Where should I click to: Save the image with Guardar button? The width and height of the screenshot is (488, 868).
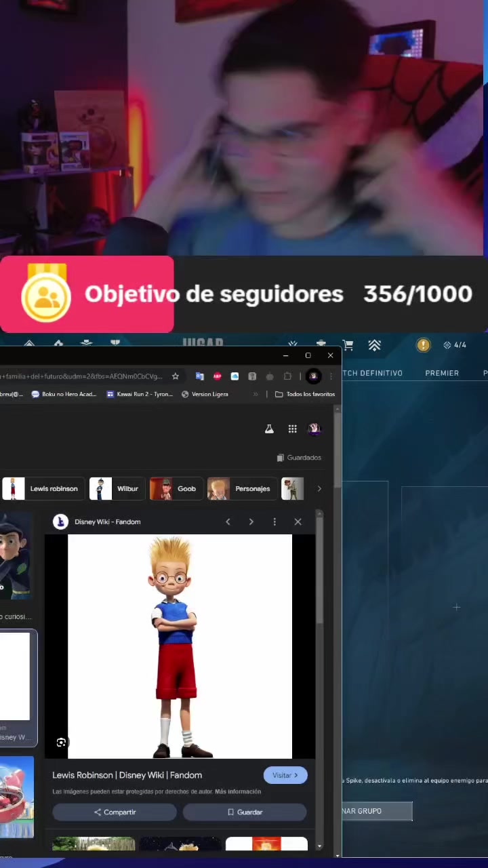pyautogui.click(x=245, y=812)
